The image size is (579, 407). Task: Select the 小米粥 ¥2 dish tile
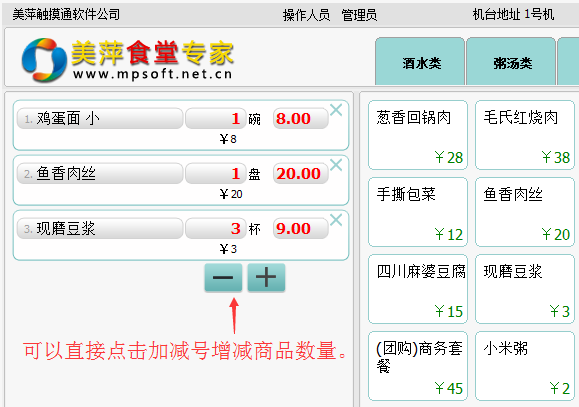point(525,366)
